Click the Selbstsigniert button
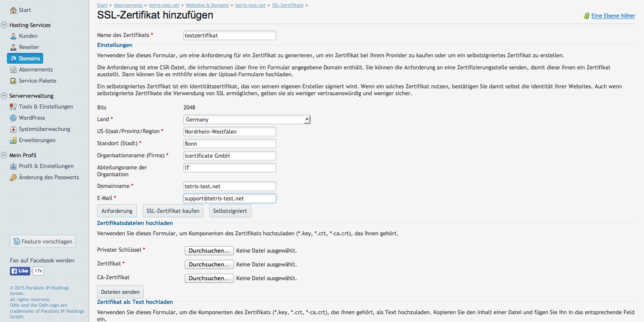The height and width of the screenshot is (322, 644). [230, 211]
